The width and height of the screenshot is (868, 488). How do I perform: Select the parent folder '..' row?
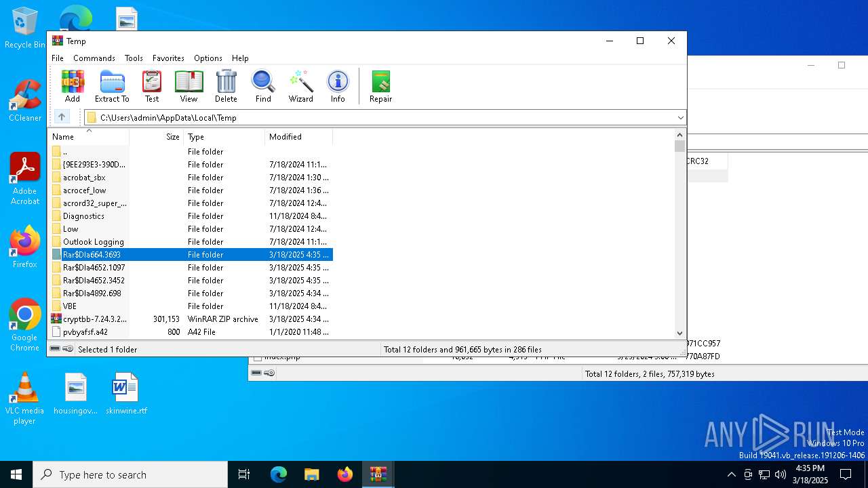[x=191, y=152]
